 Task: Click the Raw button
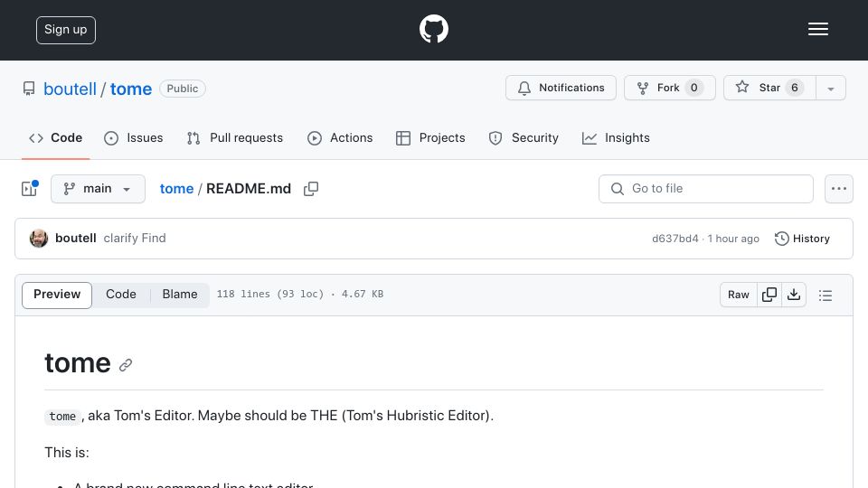[x=739, y=295]
